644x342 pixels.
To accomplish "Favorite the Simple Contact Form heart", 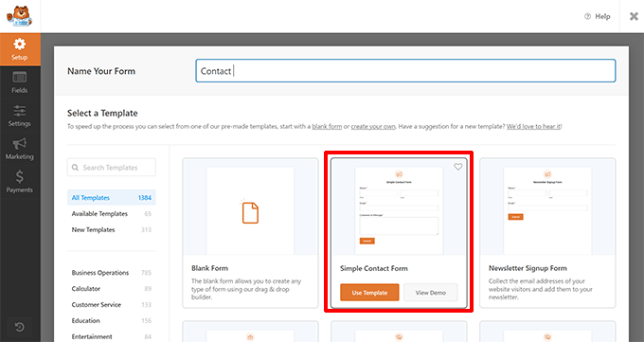I will click(458, 167).
